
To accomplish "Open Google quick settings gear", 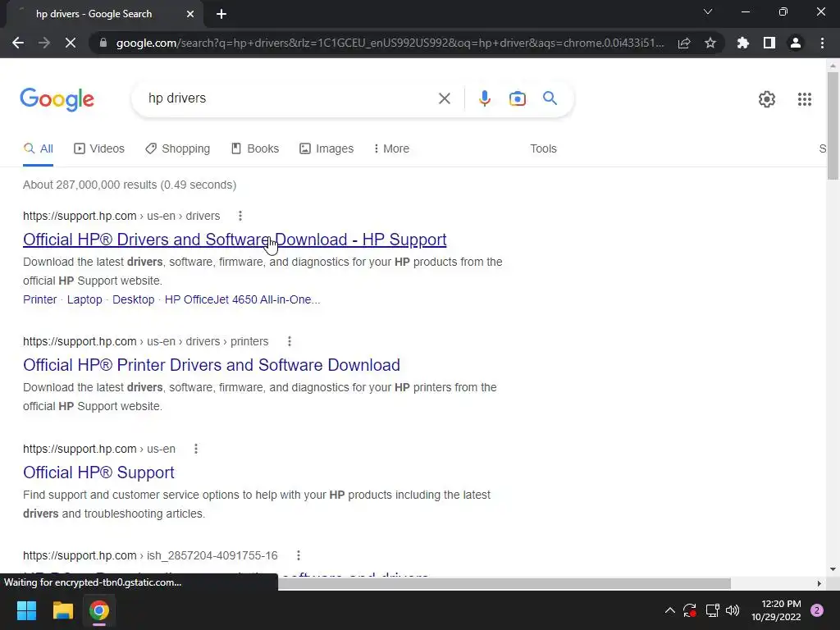I will point(767,99).
